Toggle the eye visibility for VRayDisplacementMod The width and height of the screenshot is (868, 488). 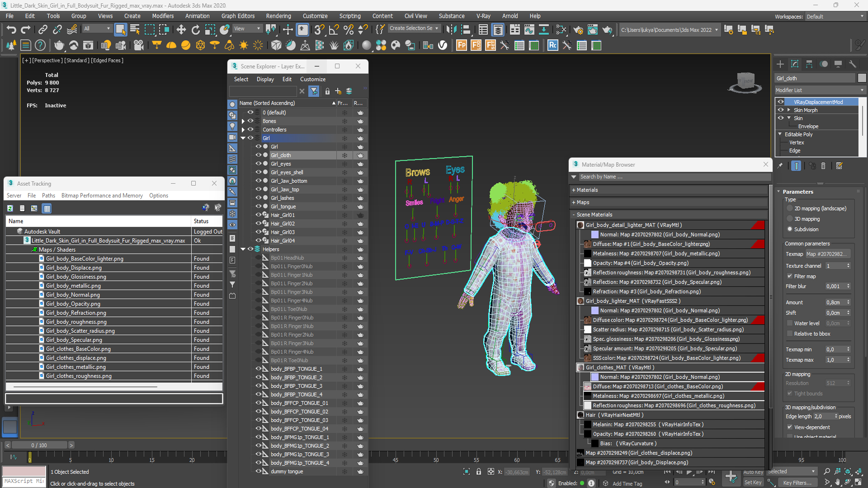[781, 102]
